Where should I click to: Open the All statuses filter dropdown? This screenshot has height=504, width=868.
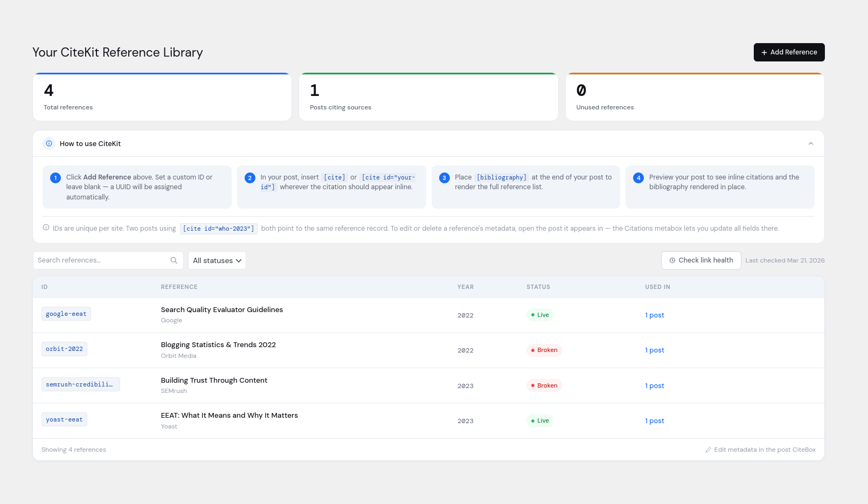click(217, 260)
